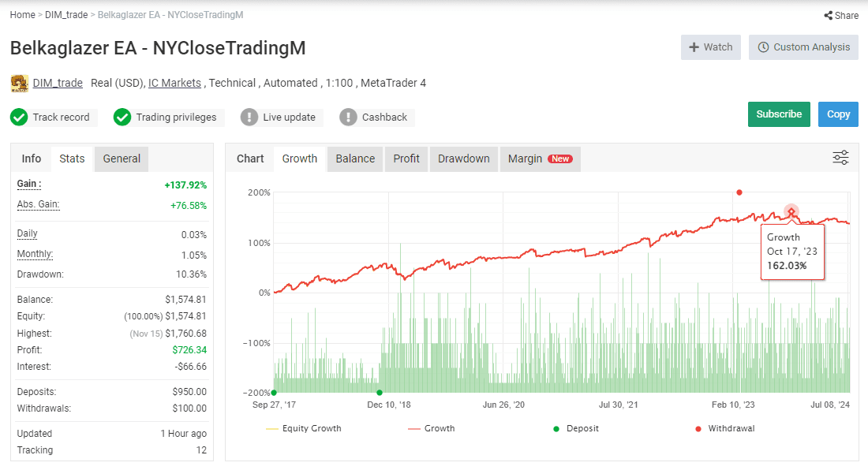This screenshot has width=868, height=470.
Task: Click the Live update warning icon
Action: 249,117
